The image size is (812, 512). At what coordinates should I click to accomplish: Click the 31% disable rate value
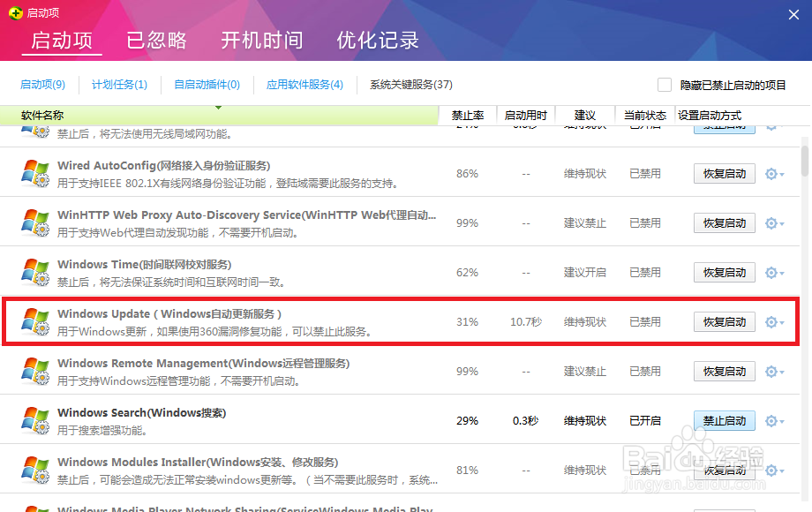pos(467,322)
